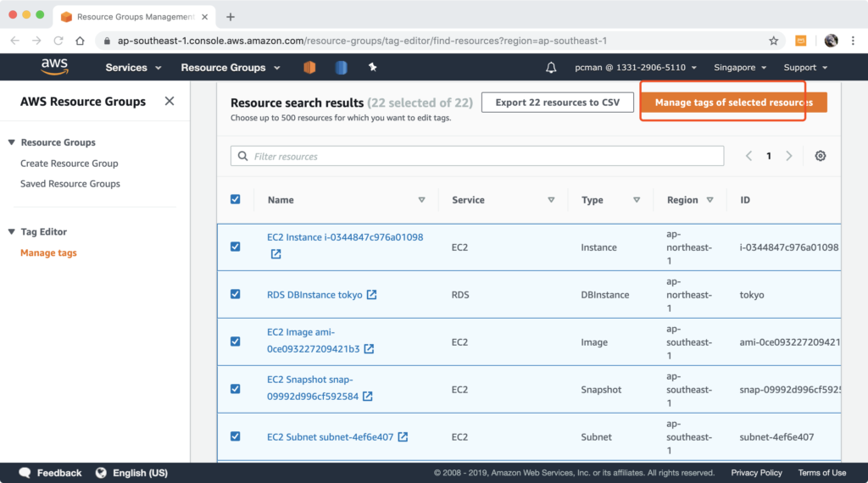Open the orange service shortcut in the navigation bar
Image resolution: width=868 pixels, height=483 pixels.
pyautogui.click(x=309, y=68)
